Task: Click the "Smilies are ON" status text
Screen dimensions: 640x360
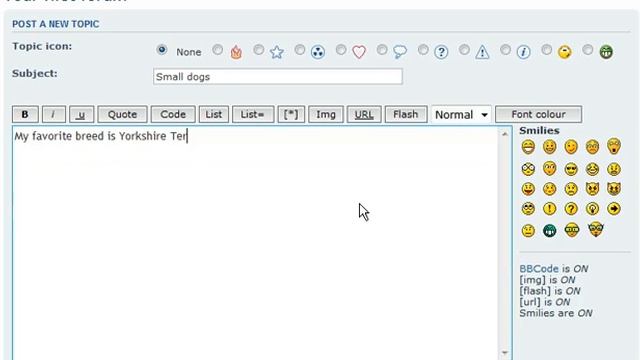Action: pos(556,313)
